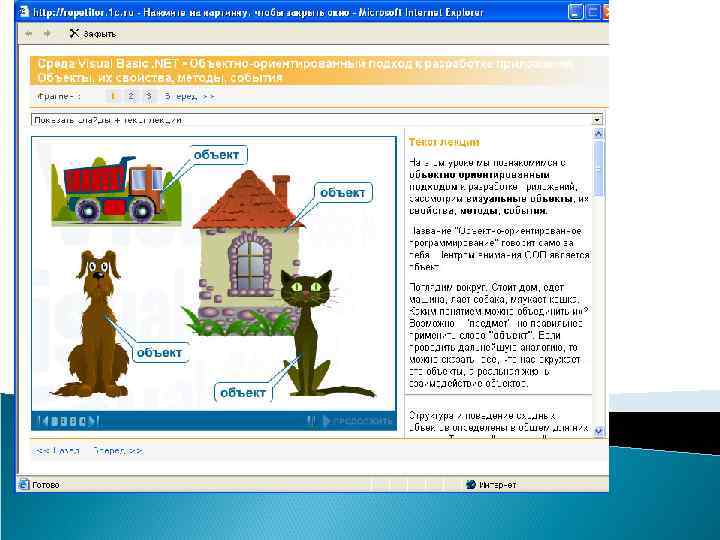Click the Готово status bar text
This screenshot has height=540, width=720.
(x=45, y=485)
